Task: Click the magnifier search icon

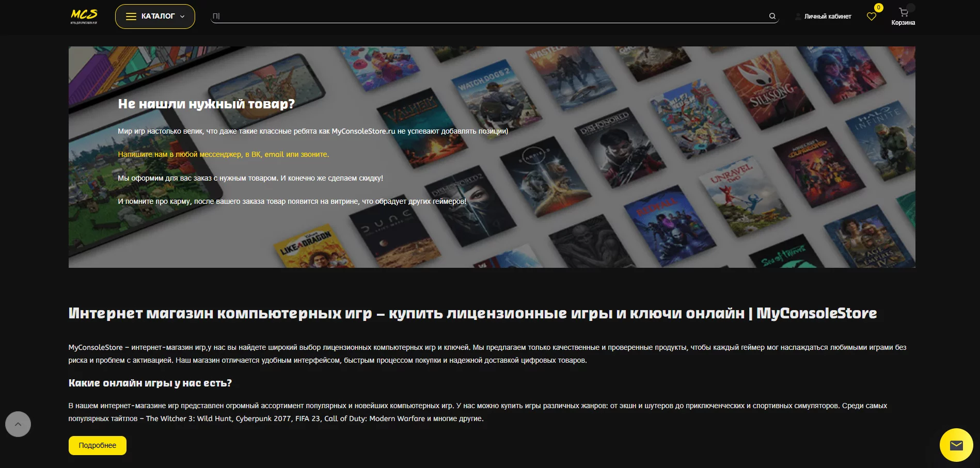Action: tap(772, 16)
